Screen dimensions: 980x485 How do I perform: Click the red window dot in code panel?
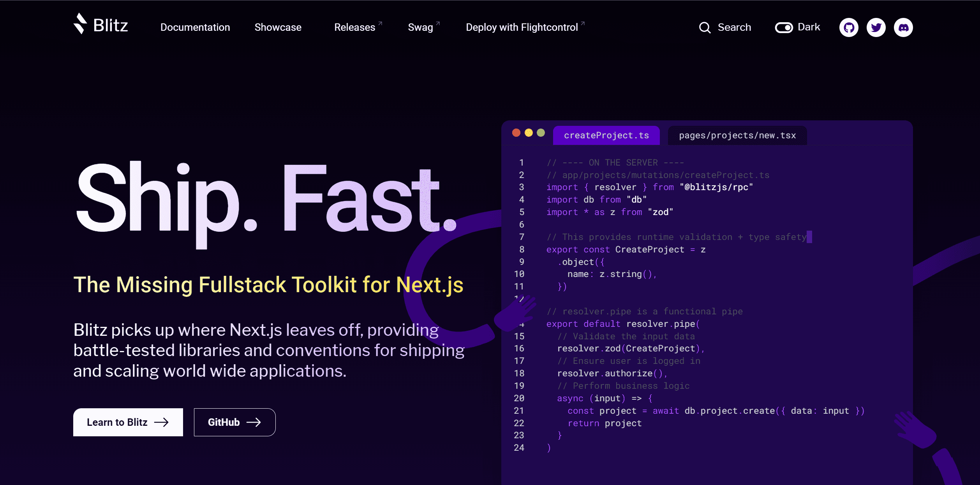tap(516, 133)
